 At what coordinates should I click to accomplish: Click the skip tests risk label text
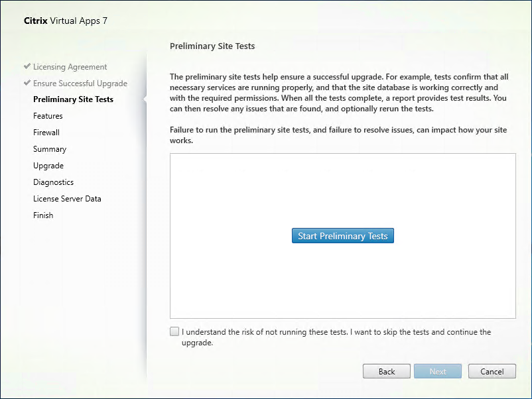pyautogui.click(x=336, y=337)
